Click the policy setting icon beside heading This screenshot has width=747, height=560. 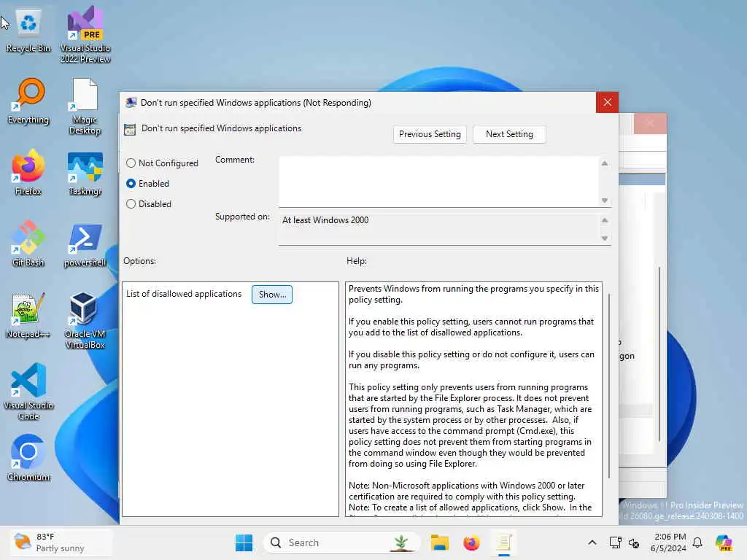click(130, 129)
